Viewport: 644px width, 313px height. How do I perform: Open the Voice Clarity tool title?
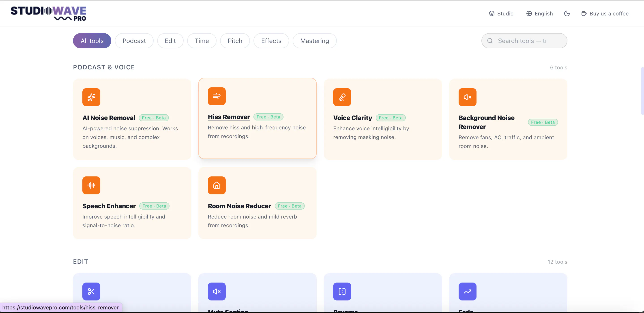(x=352, y=118)
